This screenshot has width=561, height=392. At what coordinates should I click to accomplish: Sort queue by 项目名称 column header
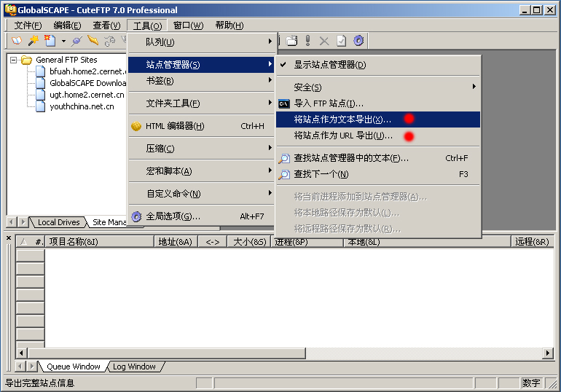point(100,242)
